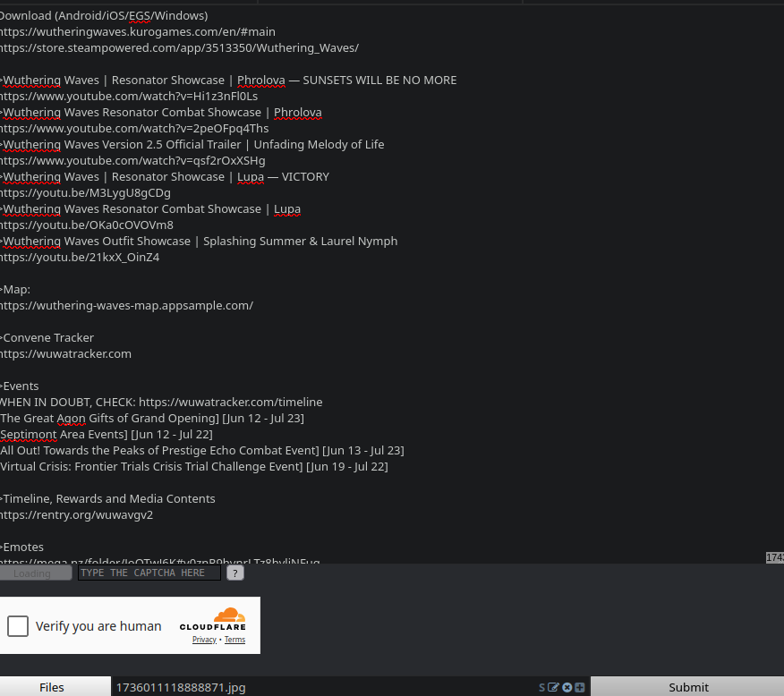
Task: Click the Submit button
Action: pos(687,686)
